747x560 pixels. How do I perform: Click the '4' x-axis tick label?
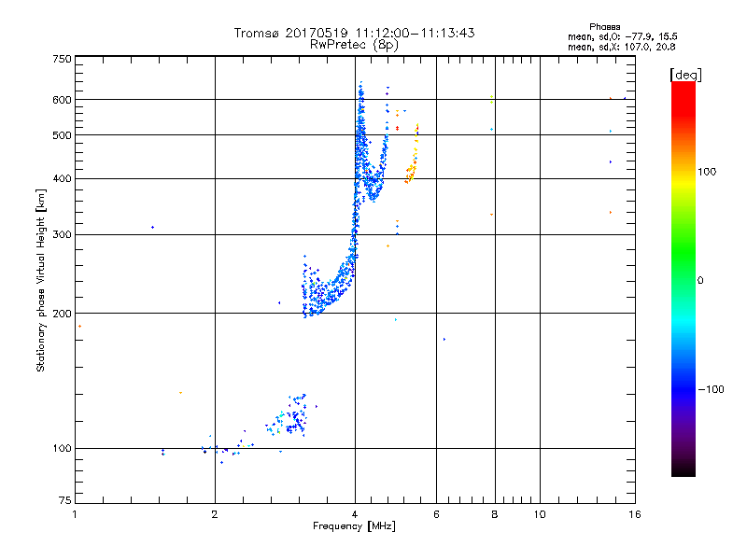(x=355, y=514)
